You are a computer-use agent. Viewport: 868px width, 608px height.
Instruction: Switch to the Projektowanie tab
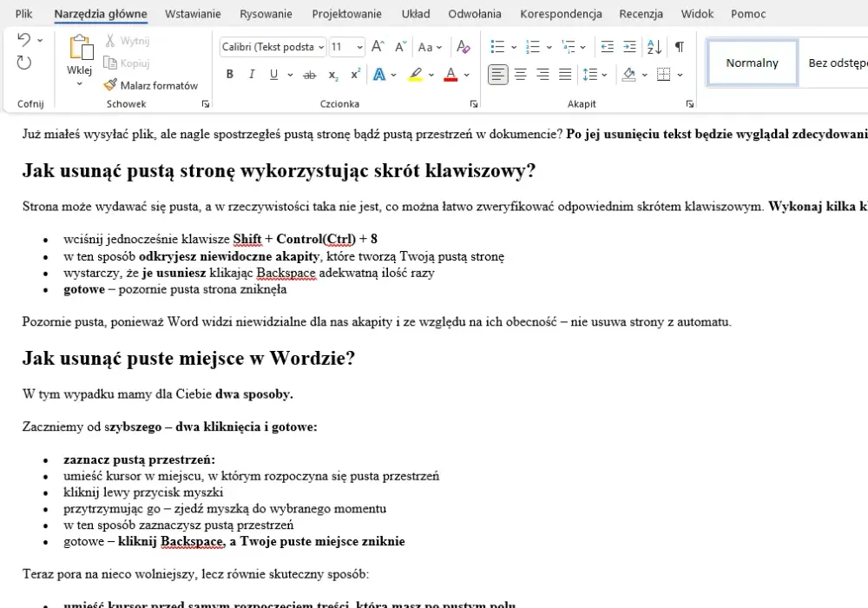point(346,14)
